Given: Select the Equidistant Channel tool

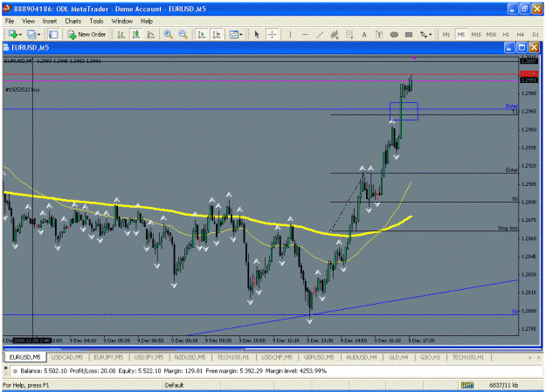Looking at the screenshot, I should [x=335, y=34].
